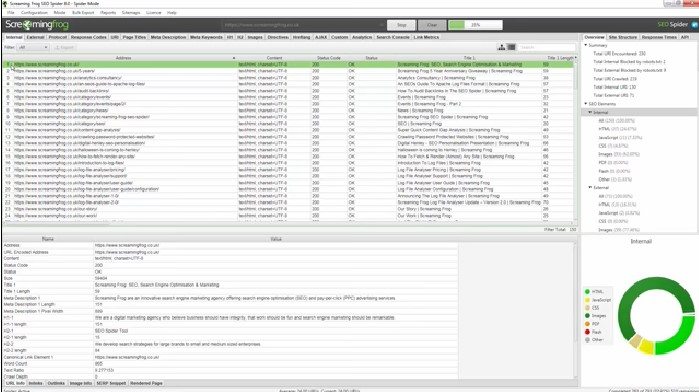This screenshot has width=699, height=392.
Task: Click the HTML legend color marker
Action: click(587, 292)
